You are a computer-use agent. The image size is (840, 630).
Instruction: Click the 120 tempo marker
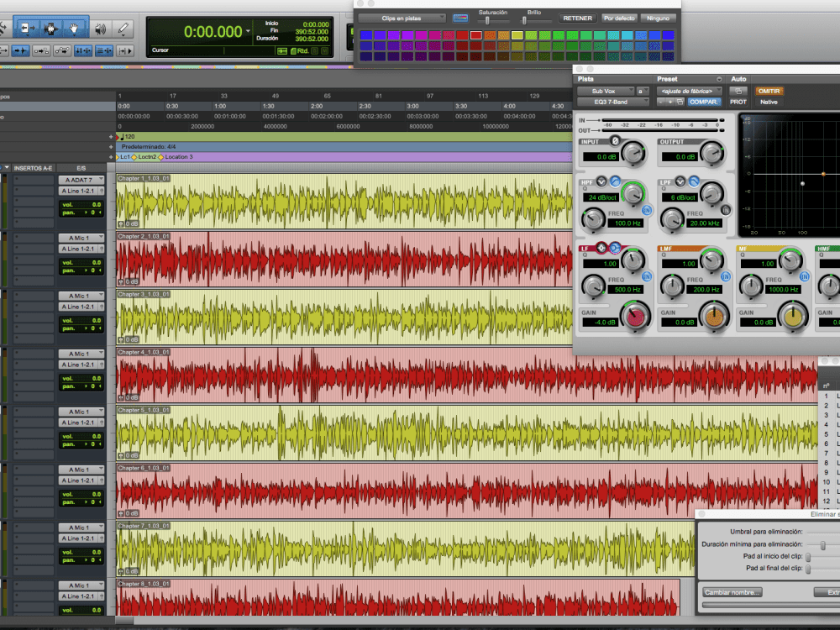pos(129,137)
